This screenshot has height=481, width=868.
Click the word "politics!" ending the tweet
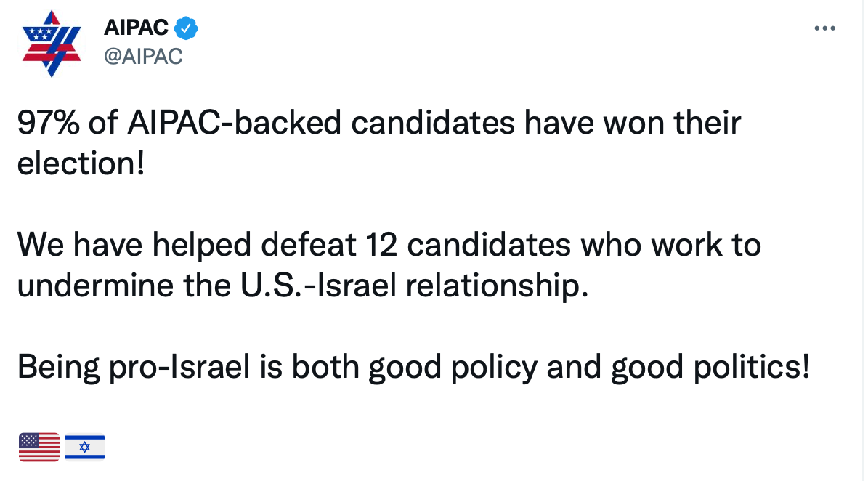click(752, 368)
